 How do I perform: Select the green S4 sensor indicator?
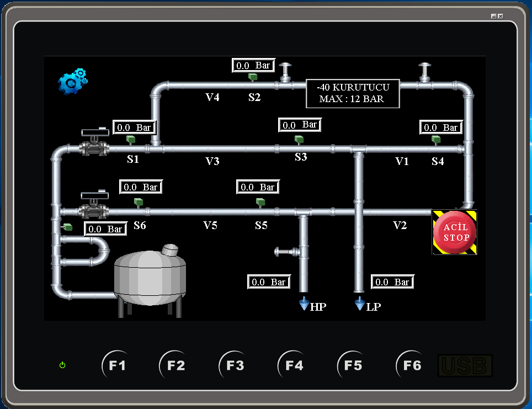[436, 140]
